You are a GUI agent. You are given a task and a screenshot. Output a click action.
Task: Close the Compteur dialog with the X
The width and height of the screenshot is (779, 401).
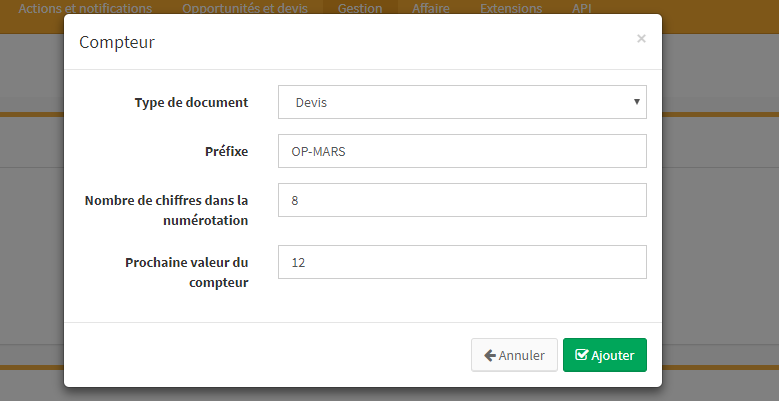pos(641,39)
